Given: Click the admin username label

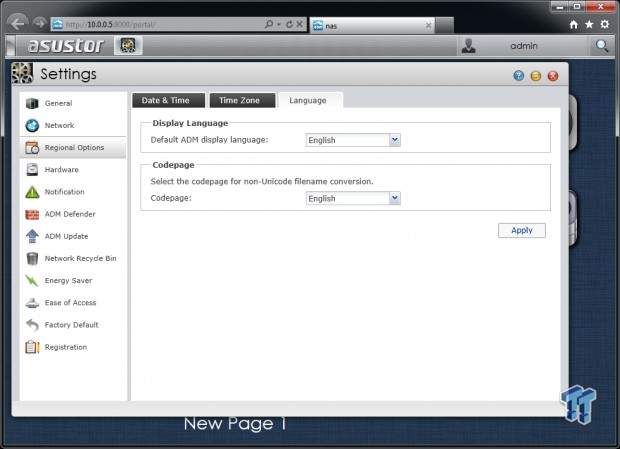Looking at the screenshot, I should [x=524, y=46].
